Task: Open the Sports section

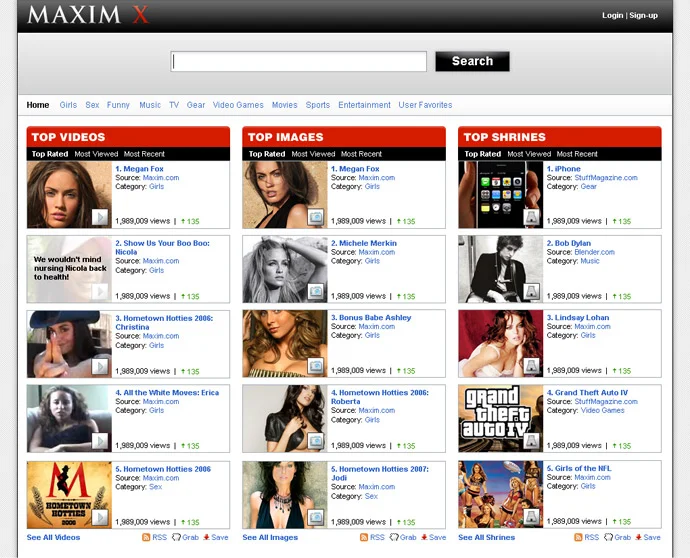Action: [318, 105]
